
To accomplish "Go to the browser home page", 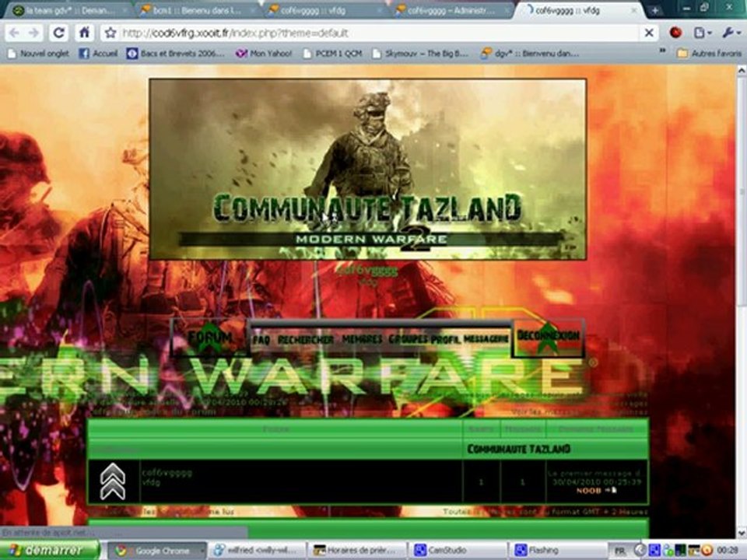I will click(84, 33).
